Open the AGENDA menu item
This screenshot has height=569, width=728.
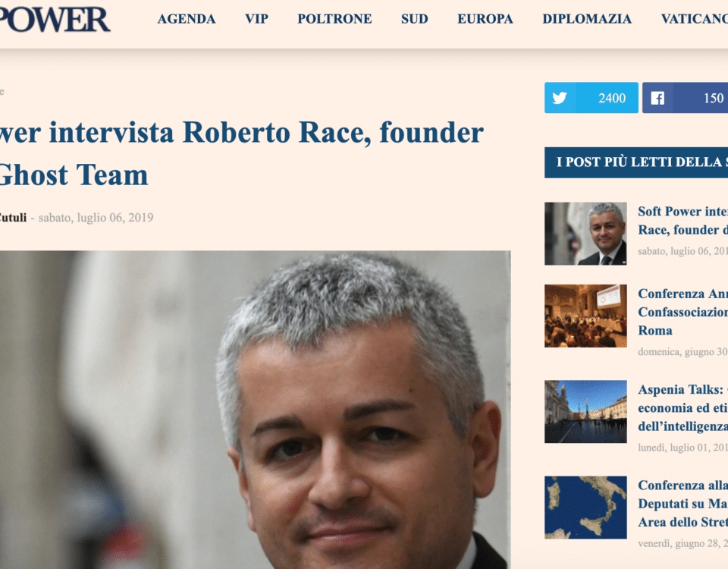click(x=187, y=19)
